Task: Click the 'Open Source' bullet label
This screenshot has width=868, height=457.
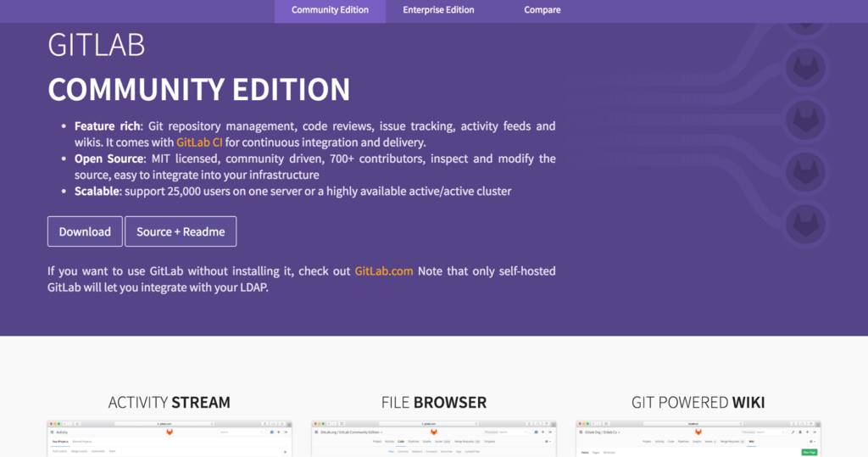Action: tap(109, 159)
